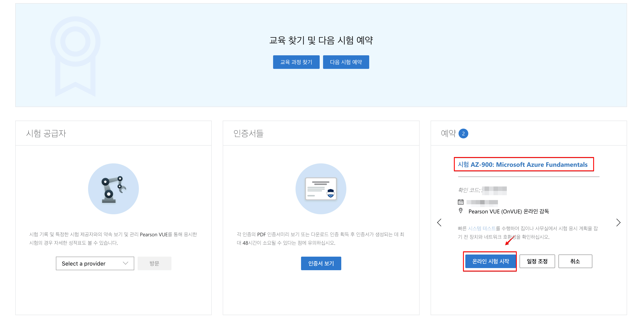This screenshot has width=644, height=320.
Task: Click the certificate card illustration
Action: click(321, 189)
